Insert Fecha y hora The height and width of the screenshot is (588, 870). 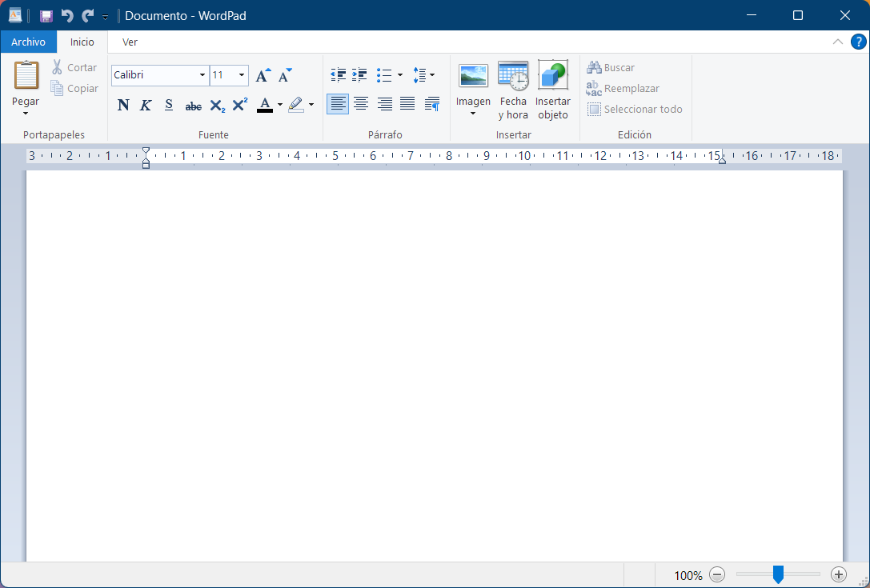point(513,90)
